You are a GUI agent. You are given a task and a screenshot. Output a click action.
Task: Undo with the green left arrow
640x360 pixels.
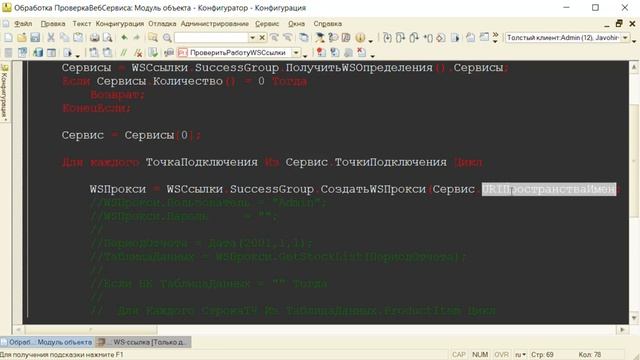pyautogui.click(x=124, y=38)
